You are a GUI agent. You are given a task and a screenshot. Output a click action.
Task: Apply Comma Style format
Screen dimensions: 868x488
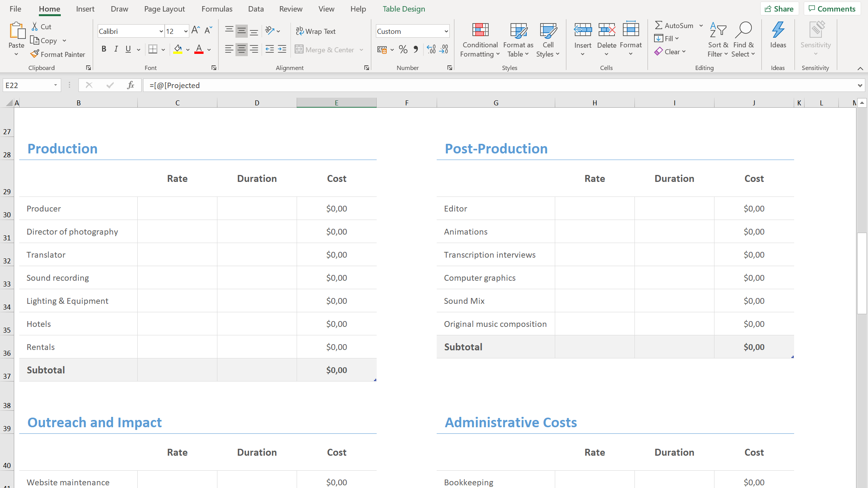point(416,49)
